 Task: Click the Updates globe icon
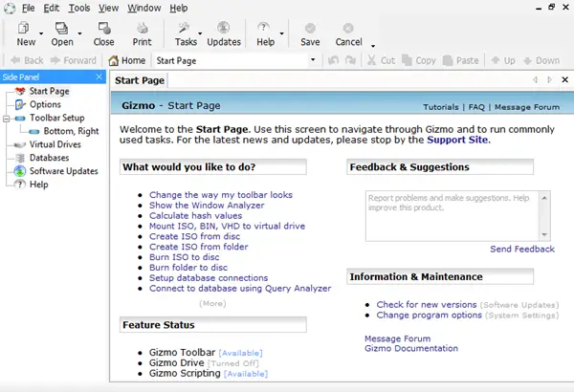223,28
